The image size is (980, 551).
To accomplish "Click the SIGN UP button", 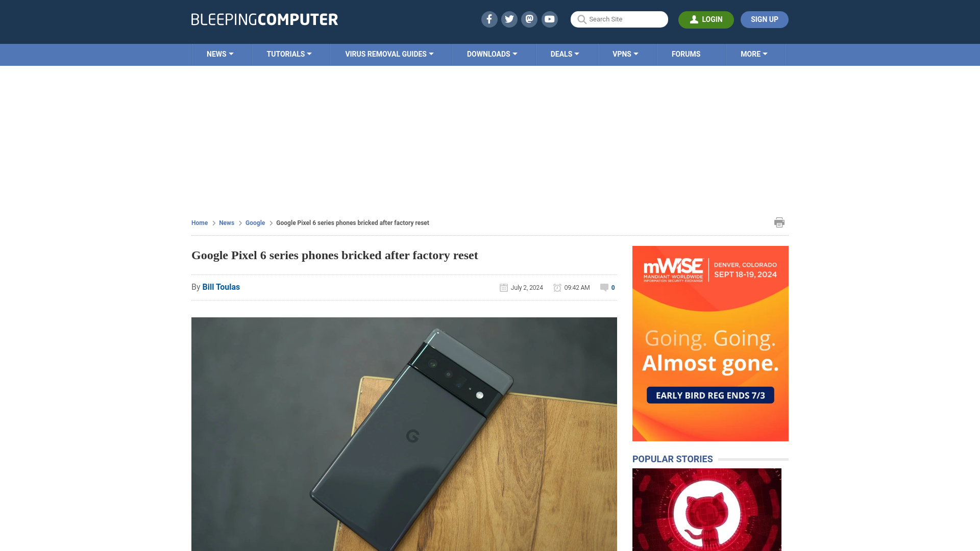I will coord(764,19).
